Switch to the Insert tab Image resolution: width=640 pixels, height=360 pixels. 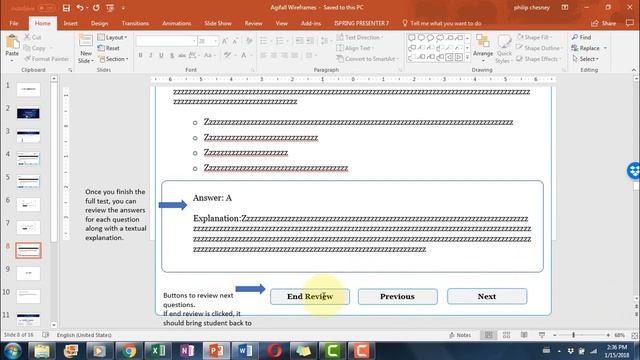coord(71,23)
